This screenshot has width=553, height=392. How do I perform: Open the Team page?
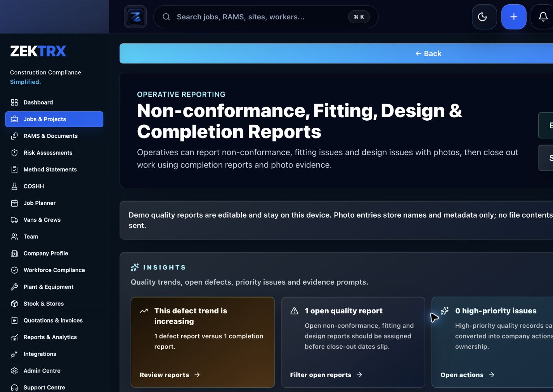point(54,237)
